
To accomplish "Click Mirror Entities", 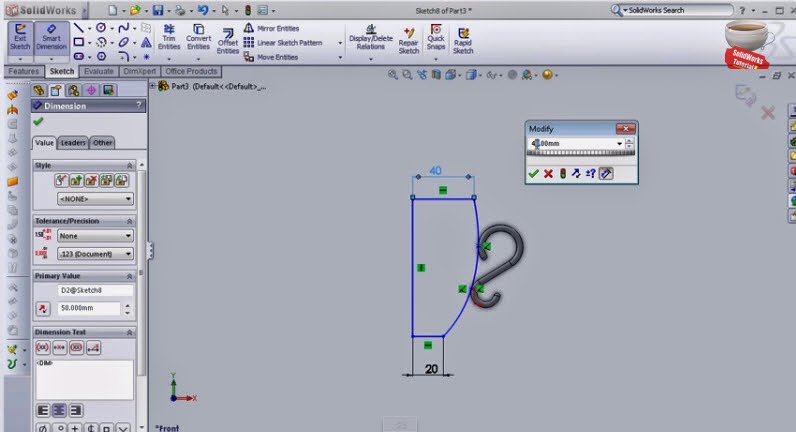I will [x=272, y=28].
